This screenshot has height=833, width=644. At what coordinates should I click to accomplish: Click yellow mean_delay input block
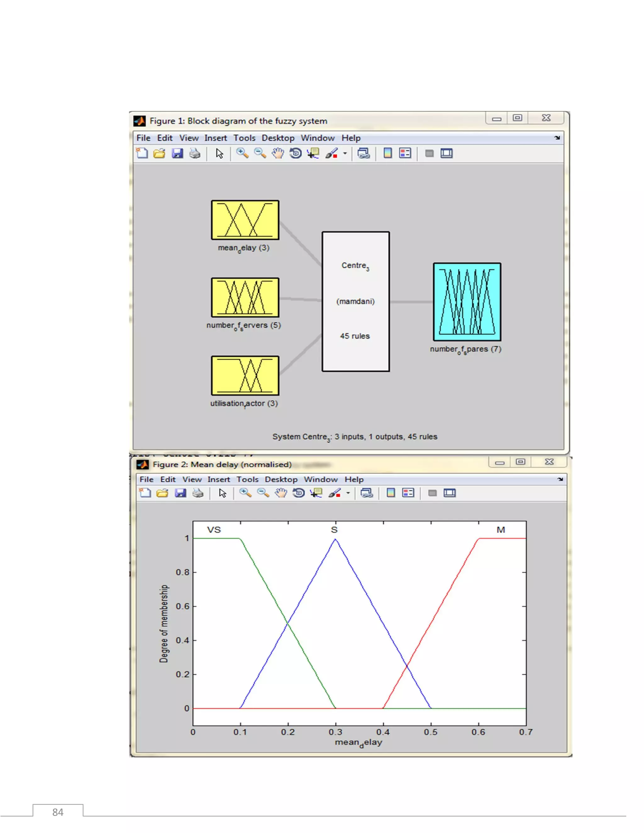point(245,220)
